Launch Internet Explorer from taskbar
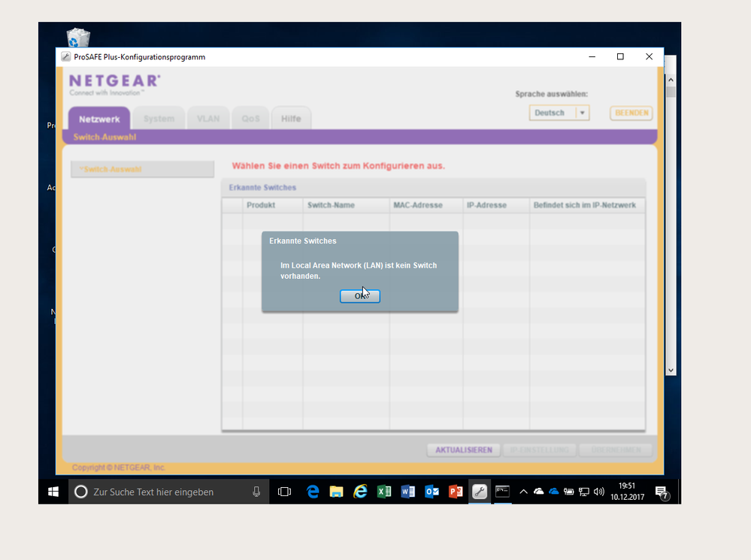 point(360,492)
